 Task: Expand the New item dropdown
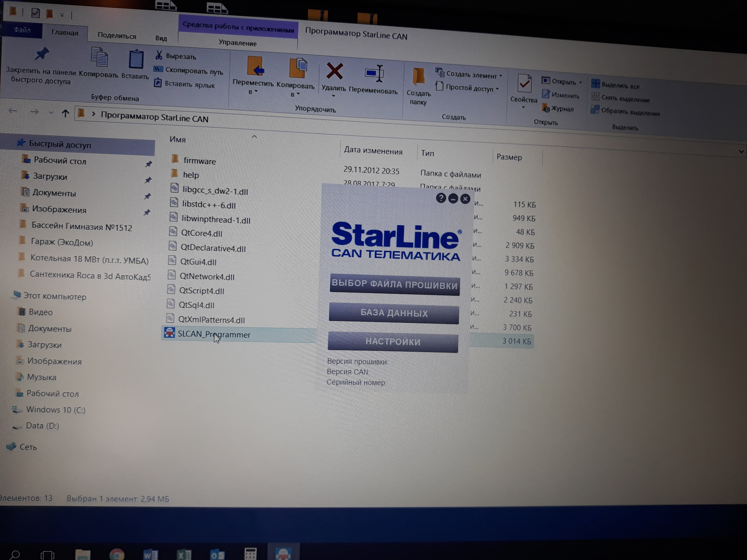(x=501, y=76)
